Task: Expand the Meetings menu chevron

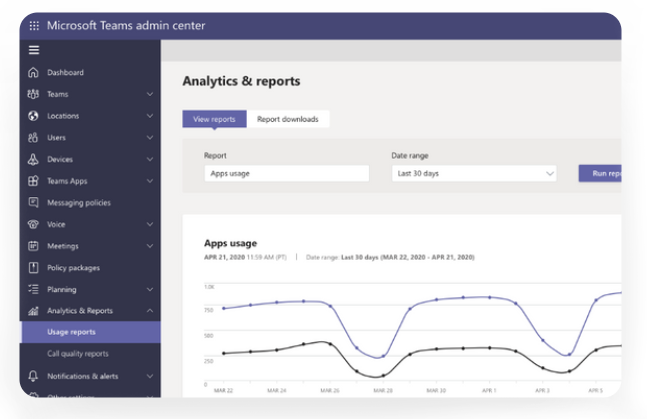Action: 150,246
